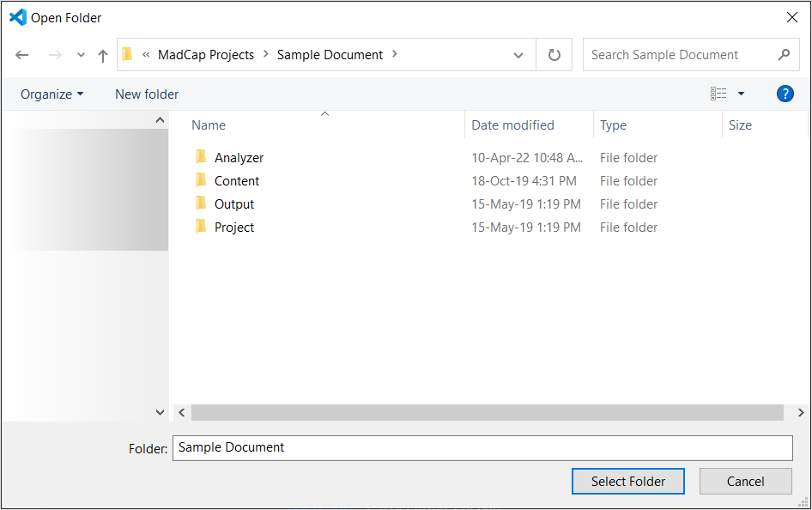812x510 pixels.
Task: Change the folder view layout icon
Action: pos(718,93)
